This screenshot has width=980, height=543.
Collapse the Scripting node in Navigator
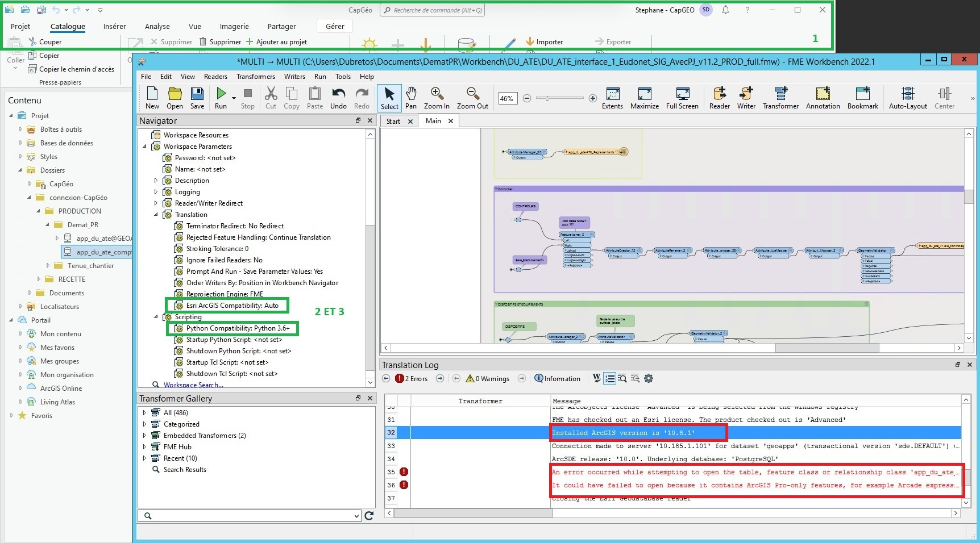pyautogui.click(x=156, y=317)
